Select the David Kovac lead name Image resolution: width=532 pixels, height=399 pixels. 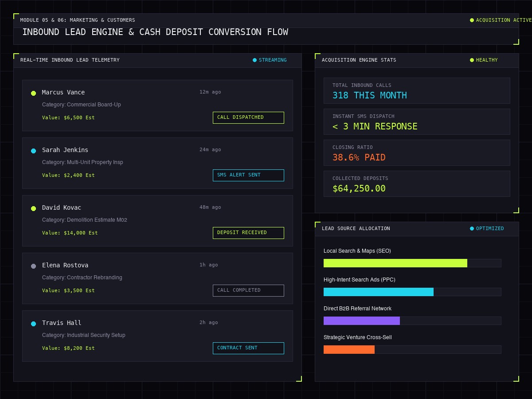click(62, 207)
